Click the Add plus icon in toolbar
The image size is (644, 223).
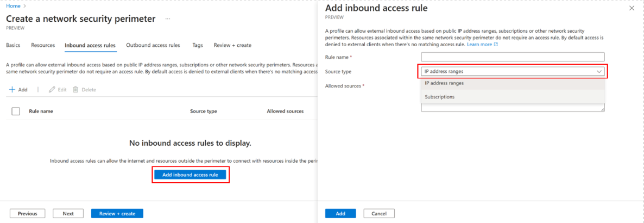point(12,89)
